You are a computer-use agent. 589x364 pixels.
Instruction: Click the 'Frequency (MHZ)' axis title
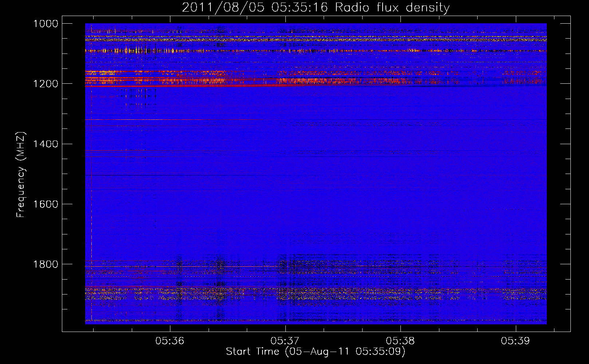[21, 175]
